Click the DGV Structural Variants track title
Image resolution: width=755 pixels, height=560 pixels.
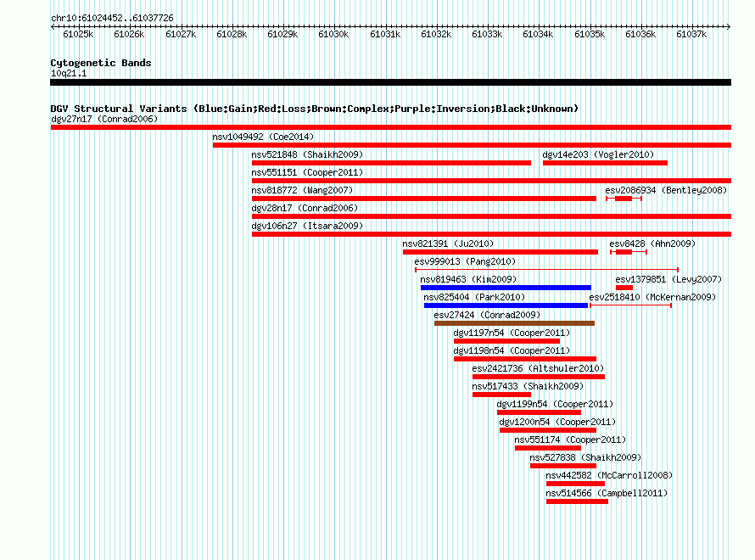point(315,109)
